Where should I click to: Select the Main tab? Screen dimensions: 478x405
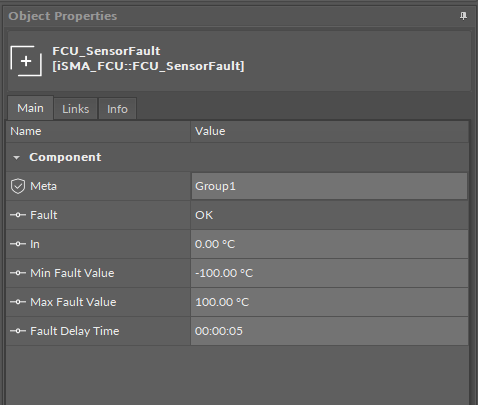(30, 108)
